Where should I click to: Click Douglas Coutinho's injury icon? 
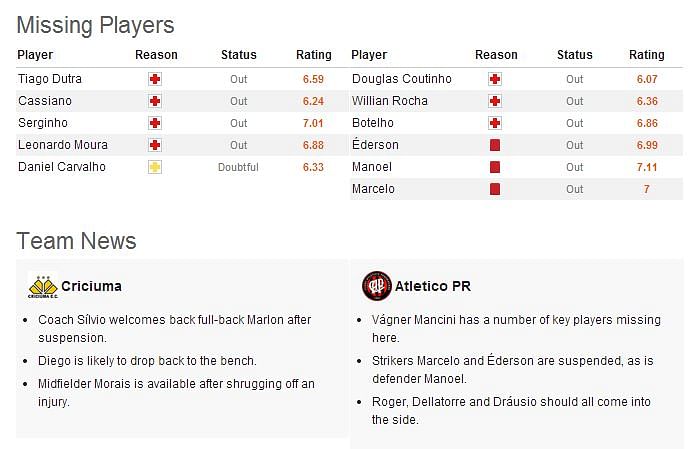pos(495,79)
